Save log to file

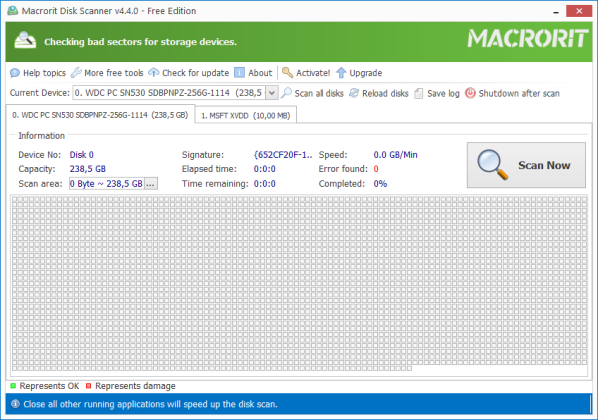(437, 93)
